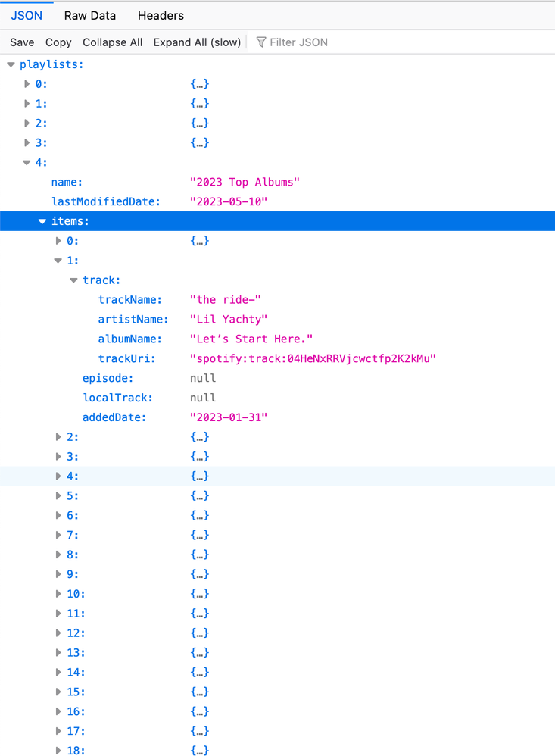This screenshot has height=756, width=555.
Task: Click the addedDate key label
Action: 114,417
